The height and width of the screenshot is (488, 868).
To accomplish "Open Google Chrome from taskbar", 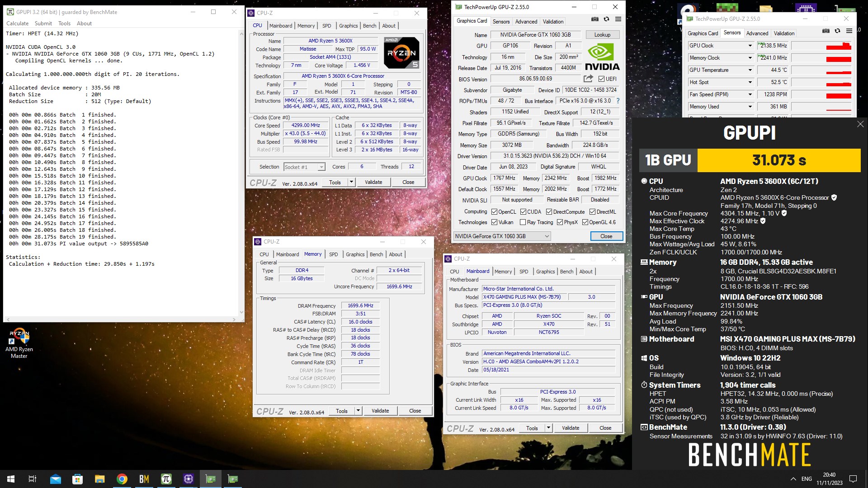I will coord(122,479).
